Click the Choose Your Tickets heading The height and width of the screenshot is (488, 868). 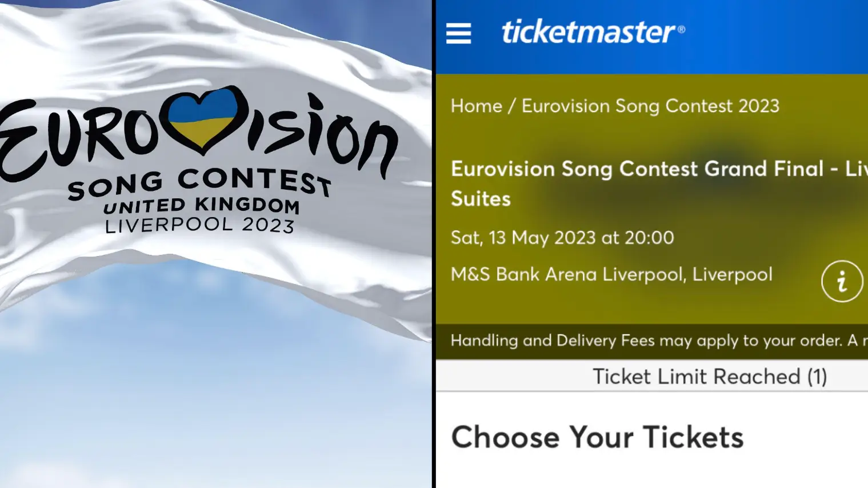pyautogui.click(x=597, y=438)
